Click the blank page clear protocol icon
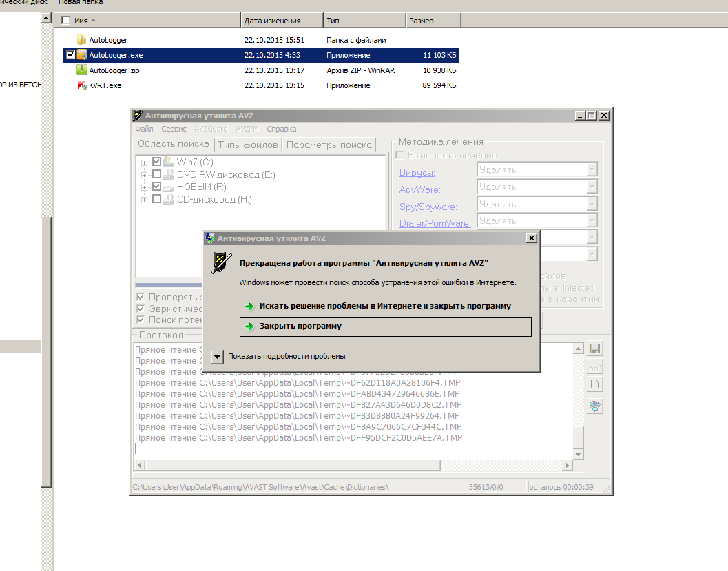The image size is (728, 571). tap(595, 384)
